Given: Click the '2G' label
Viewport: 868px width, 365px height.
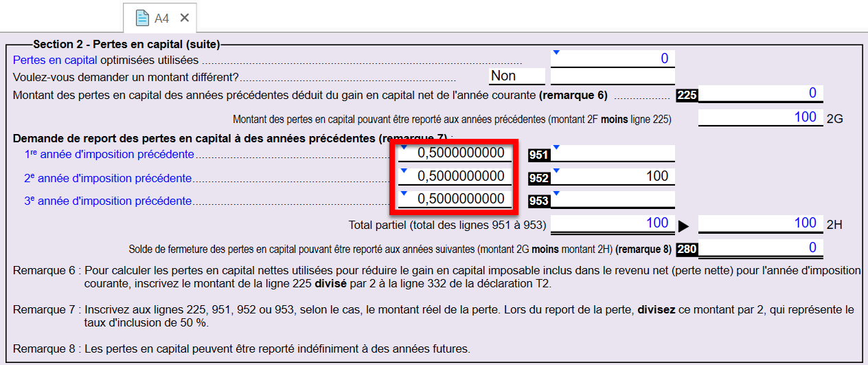Looking at the screenshot, I should [834, 118].
